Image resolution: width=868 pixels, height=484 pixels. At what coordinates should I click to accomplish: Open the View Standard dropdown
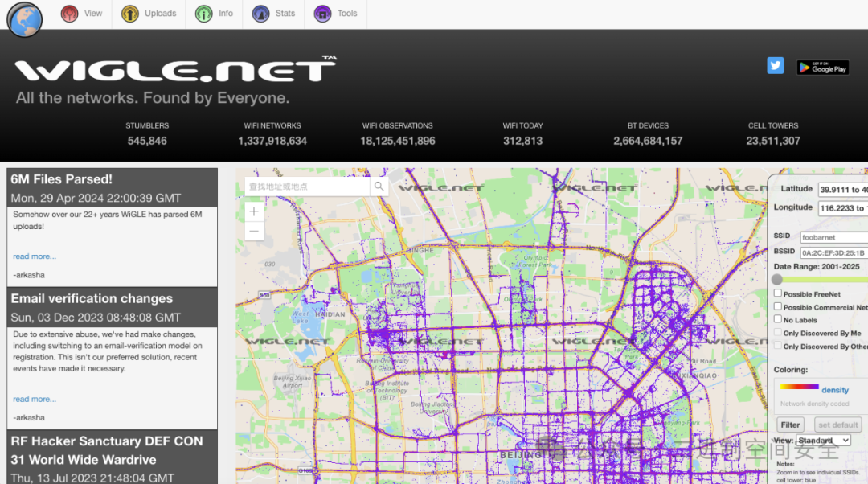pos(823,441)
